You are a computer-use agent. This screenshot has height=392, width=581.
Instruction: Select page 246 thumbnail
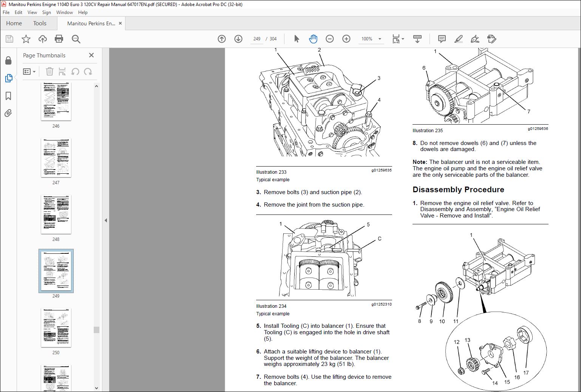click(56, 101)
